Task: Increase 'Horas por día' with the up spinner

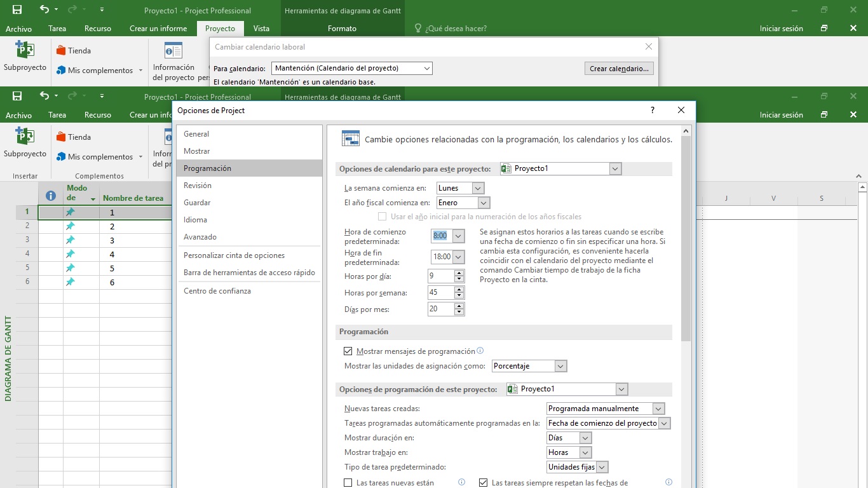Action: [x=459, y=273]
